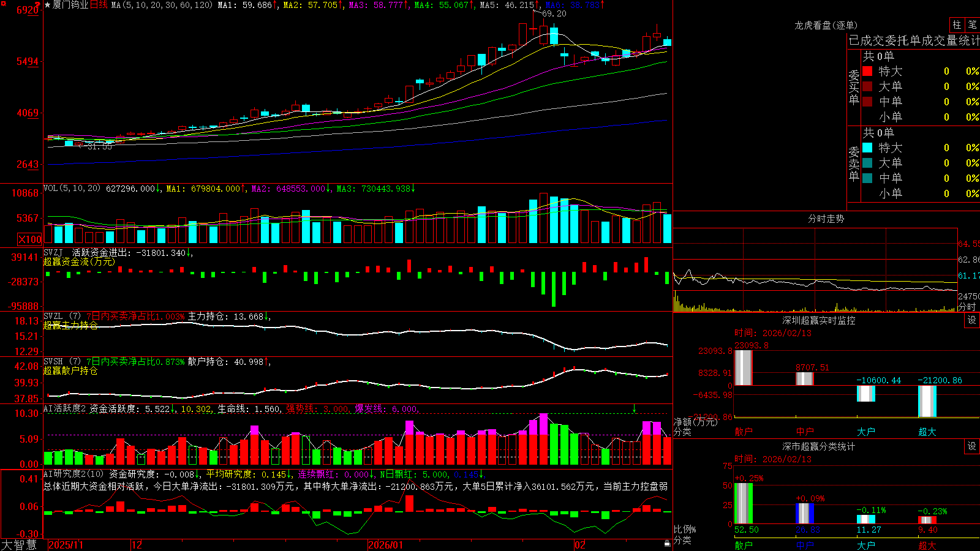Click the 分时走势 panel title
This screenshot has height=551, width=980.
[x=826, y=219]
